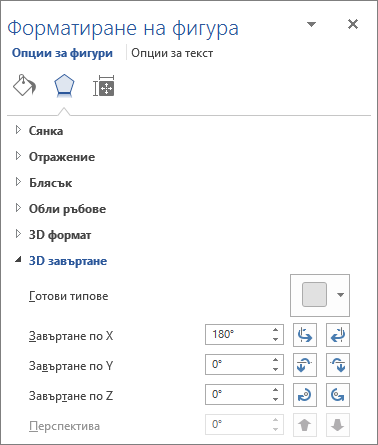Switch to Опции за текст tab
The height and width of the screenshot is (445, 378).
[172, 53]
